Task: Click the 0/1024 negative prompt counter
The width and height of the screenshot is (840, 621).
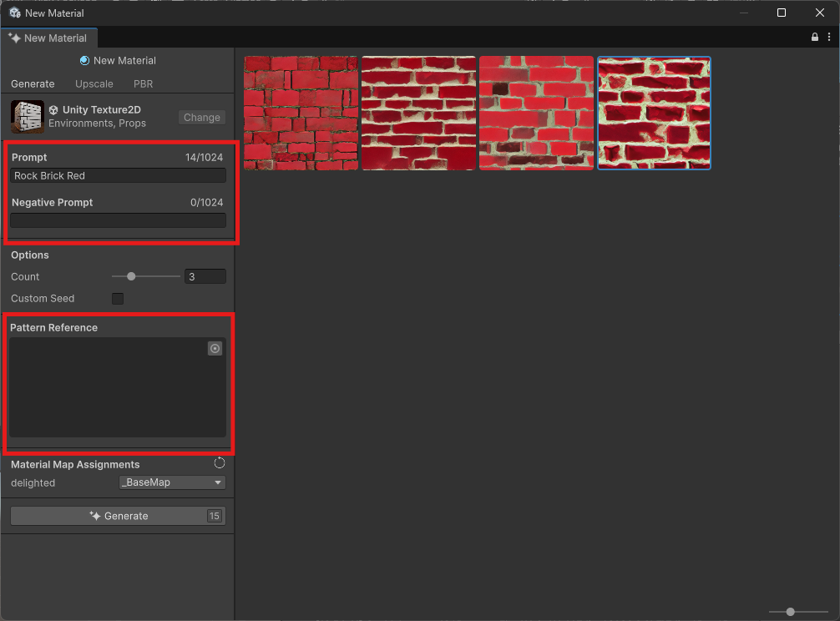Action: [x=207, y=202]
